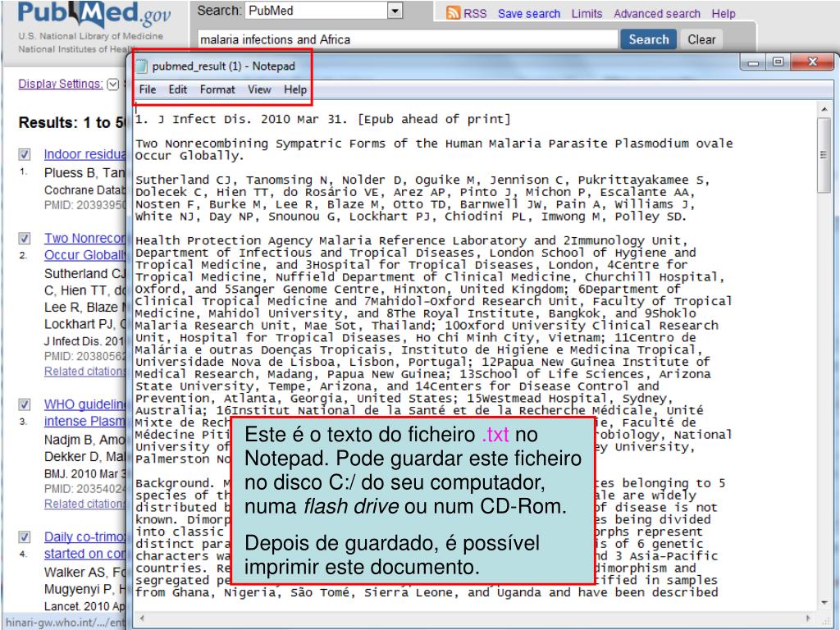The image size is (840, 630).
Task: Open the Display Settings dropdown arrow
Action: 113,84
